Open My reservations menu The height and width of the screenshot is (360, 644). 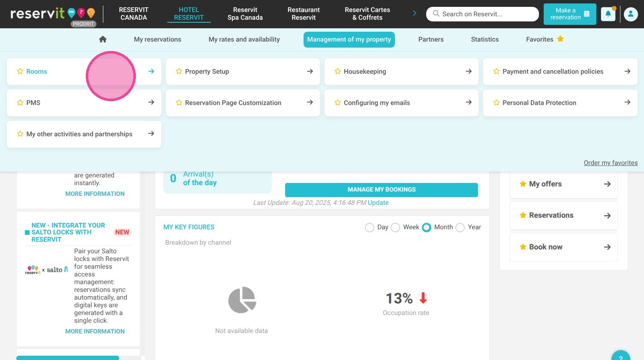(157, 39)
